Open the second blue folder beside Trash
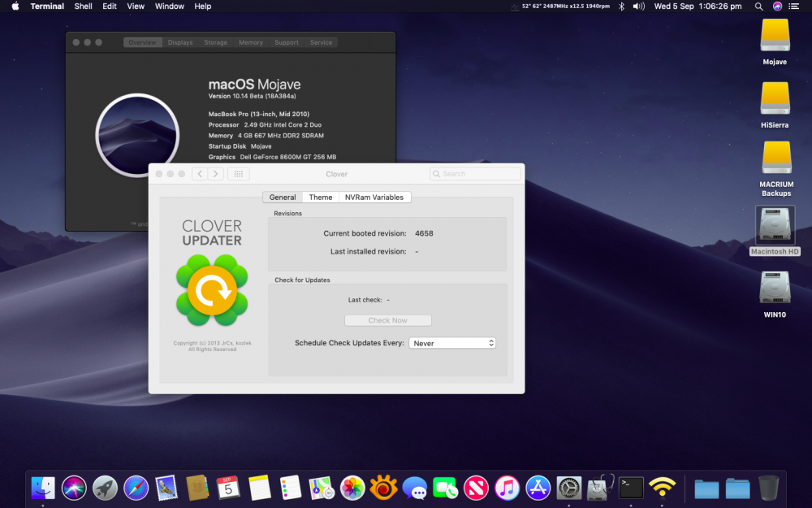 [x=737, y=488]
